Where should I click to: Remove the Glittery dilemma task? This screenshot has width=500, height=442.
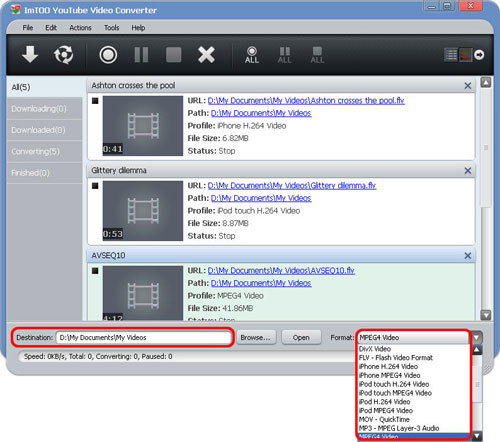click(x=468, y=171)
